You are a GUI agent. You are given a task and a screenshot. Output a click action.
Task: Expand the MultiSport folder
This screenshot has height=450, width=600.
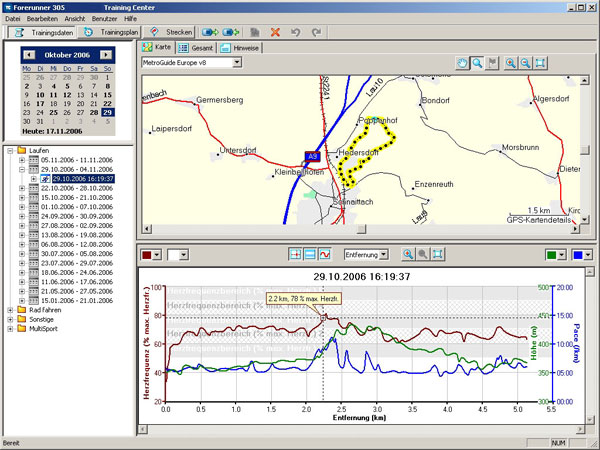pyautogui.click(x=11, y=329)
